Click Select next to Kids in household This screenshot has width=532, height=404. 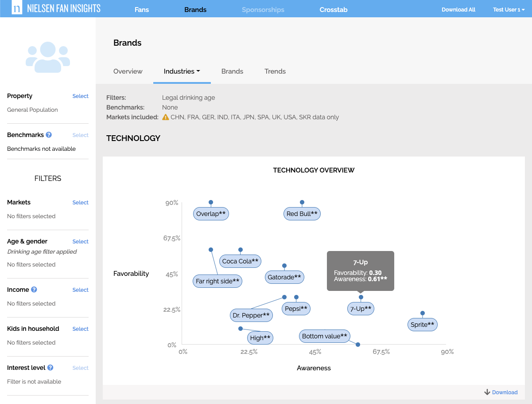(x=80, y=329)
